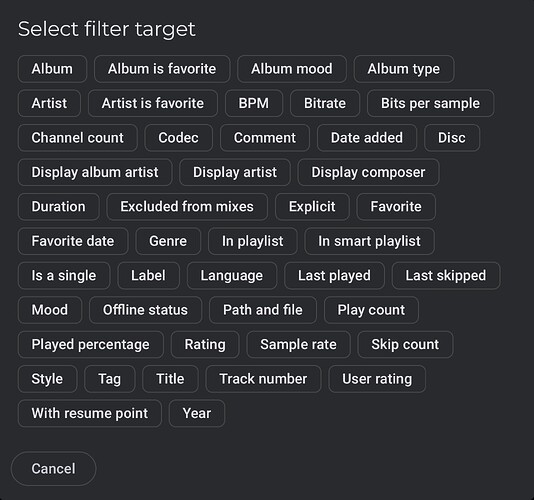Choose In smart playlist option
Viewport: 534px width, 500px height.
pos(370,241)
